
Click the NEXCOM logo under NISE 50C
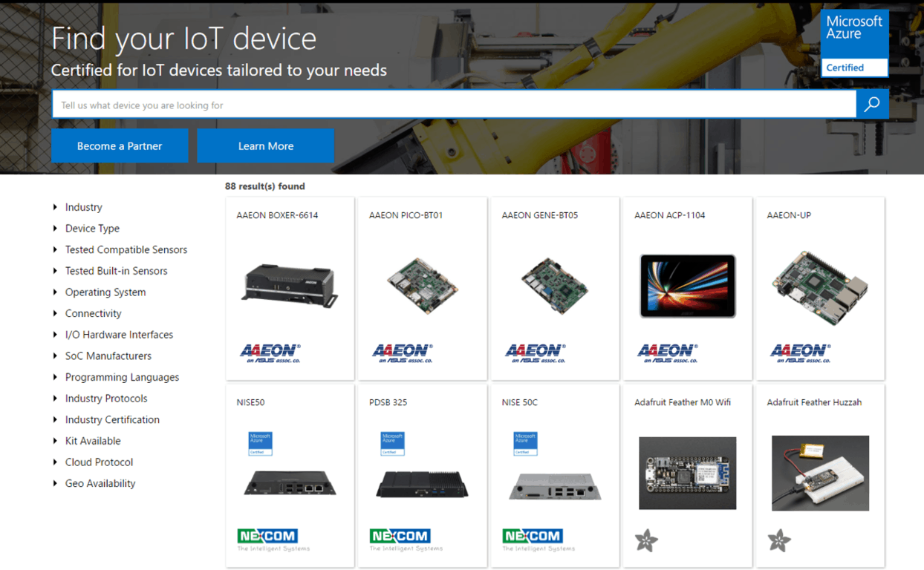pyautogui.click(x=533, y=536)
